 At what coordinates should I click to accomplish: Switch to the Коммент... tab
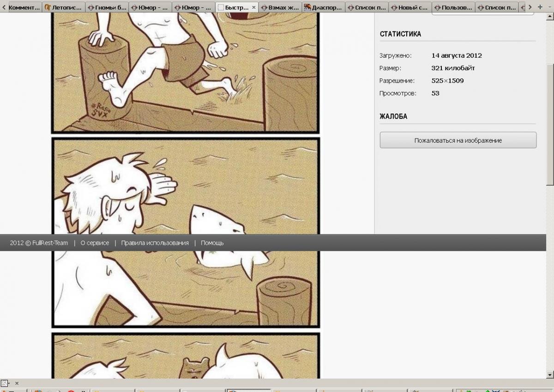[25, 7]
